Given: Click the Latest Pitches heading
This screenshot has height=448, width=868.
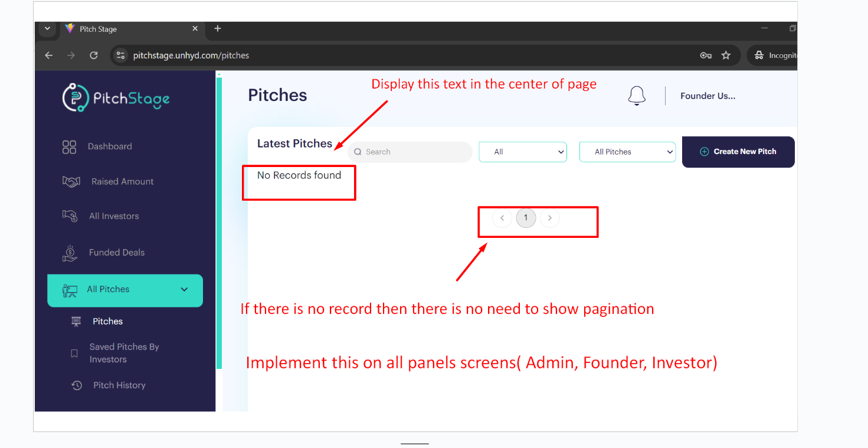Looking at the screenshot, I should coord(294,143).
